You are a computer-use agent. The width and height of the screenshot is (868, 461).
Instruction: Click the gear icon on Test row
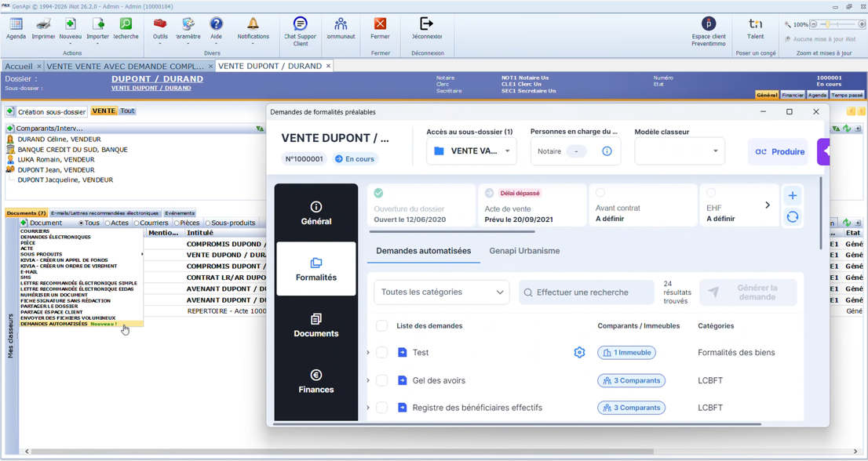point(579,352)
